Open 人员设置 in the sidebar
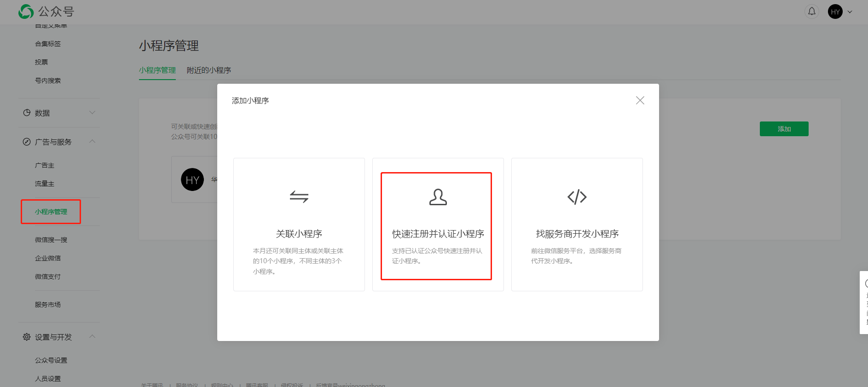The width and height of the screenshot is (868, 387). [x=48, y=379]
